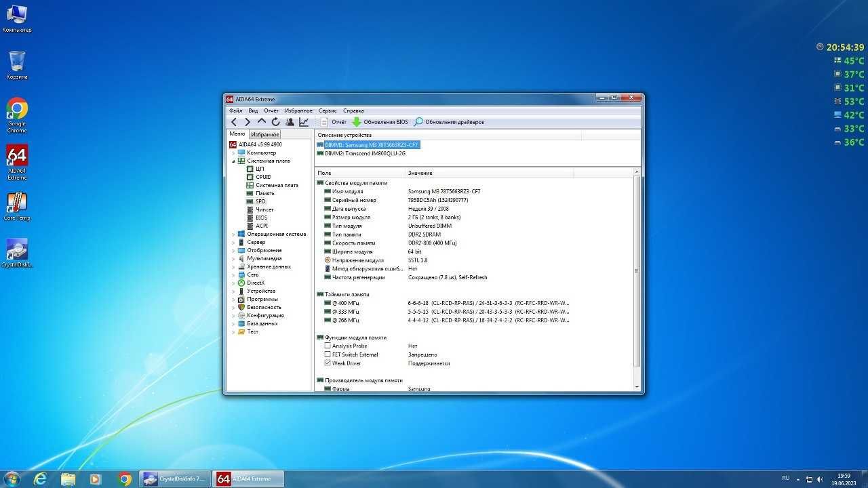Click the Серийный номер field row

pos(474,200)
